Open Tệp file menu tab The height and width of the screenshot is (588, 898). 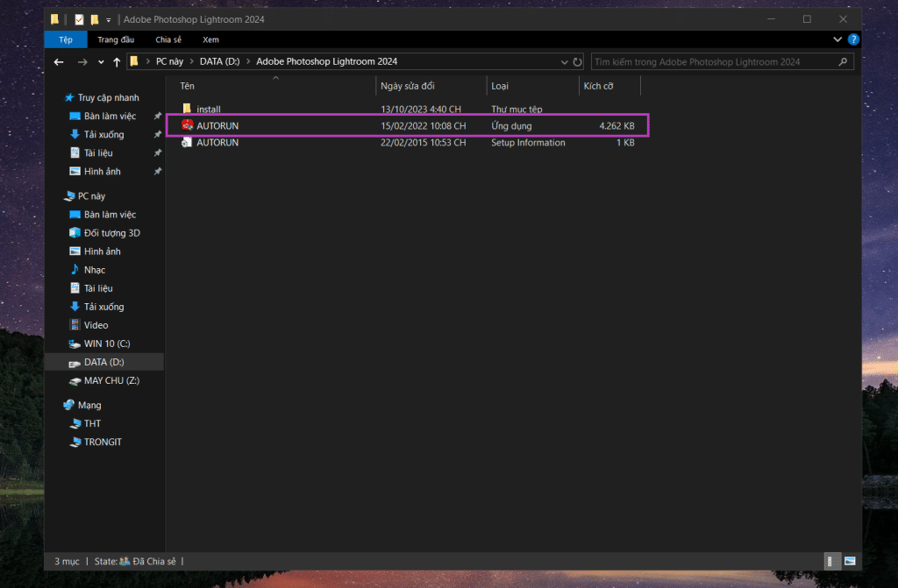click(66, 39)
